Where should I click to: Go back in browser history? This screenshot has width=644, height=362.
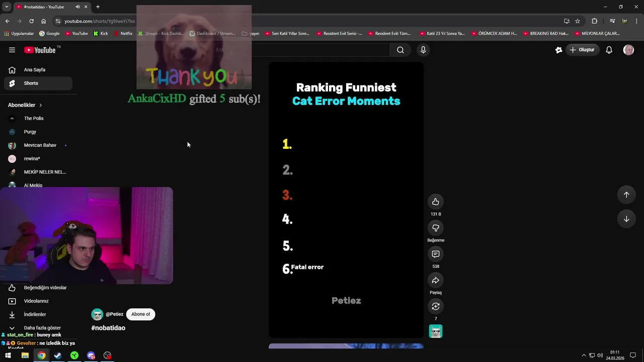click(x=7, y=21)
